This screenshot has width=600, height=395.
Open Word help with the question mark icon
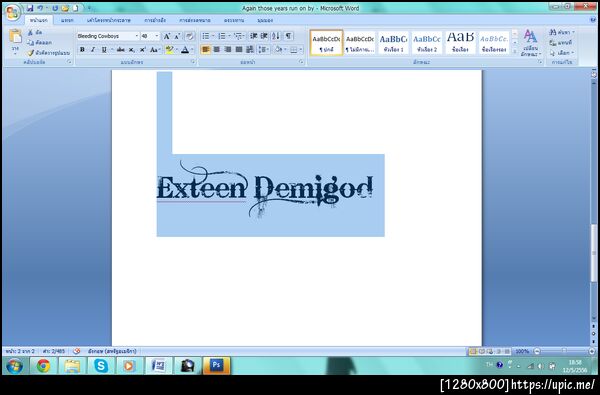(x=593, y=20)
